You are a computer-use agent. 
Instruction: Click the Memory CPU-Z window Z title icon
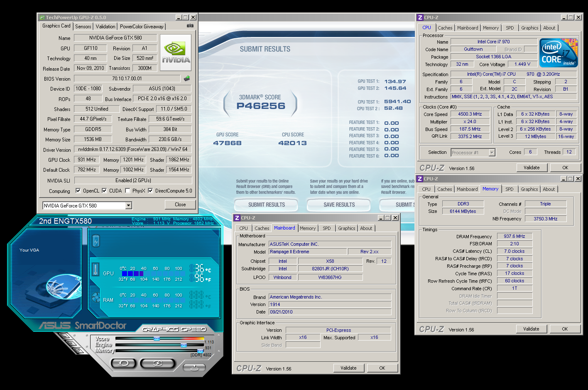click(420, 179)
